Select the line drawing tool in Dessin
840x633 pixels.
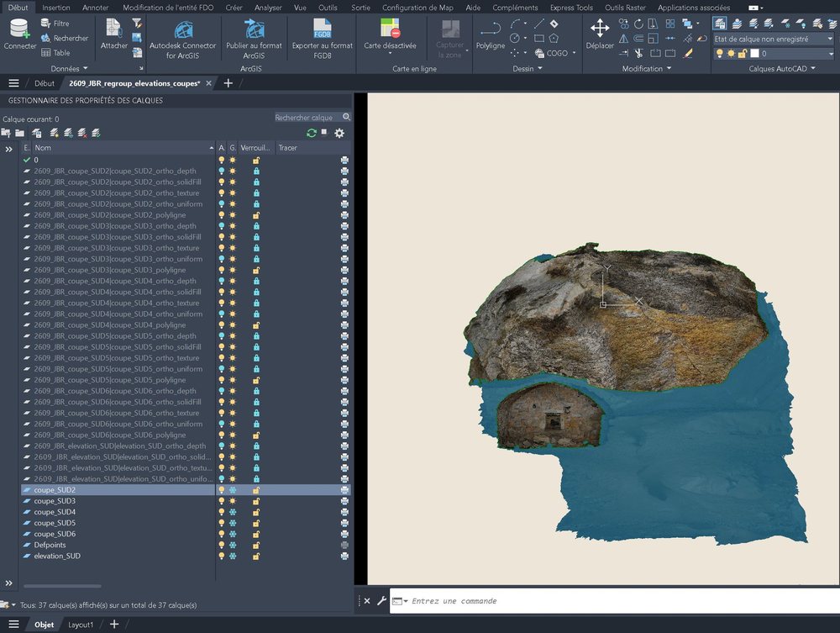(x=539, y=24)
